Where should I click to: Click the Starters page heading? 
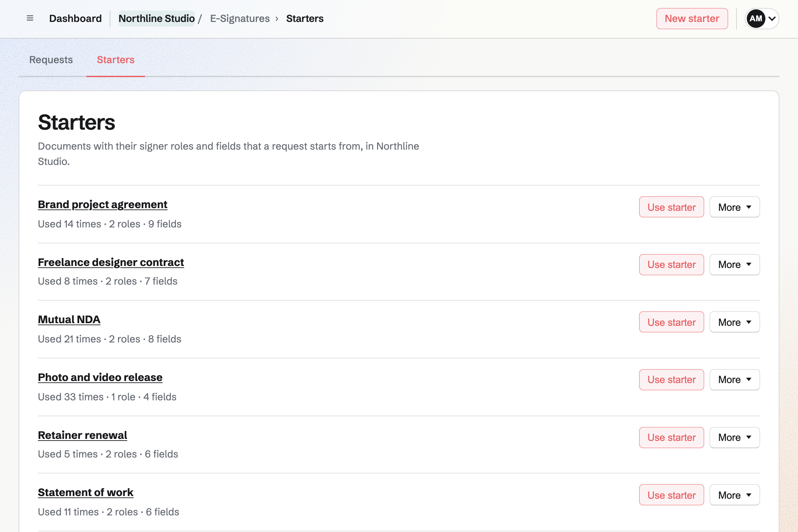click(76, 122)
